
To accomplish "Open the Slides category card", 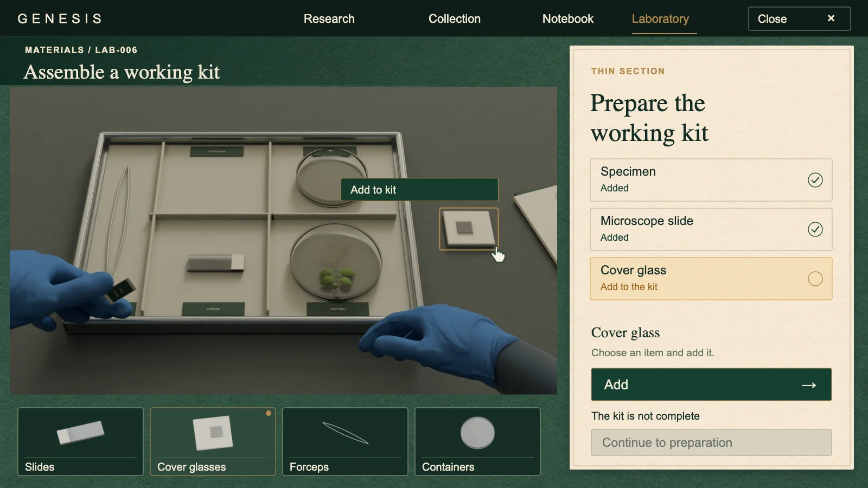I will pyautogui.click(x=80, y=441).
